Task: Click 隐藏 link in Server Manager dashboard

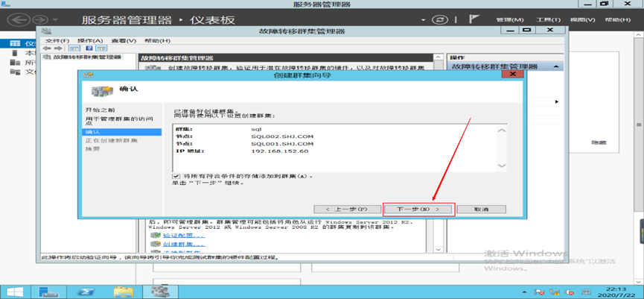Action: click(x=599, y=142)
